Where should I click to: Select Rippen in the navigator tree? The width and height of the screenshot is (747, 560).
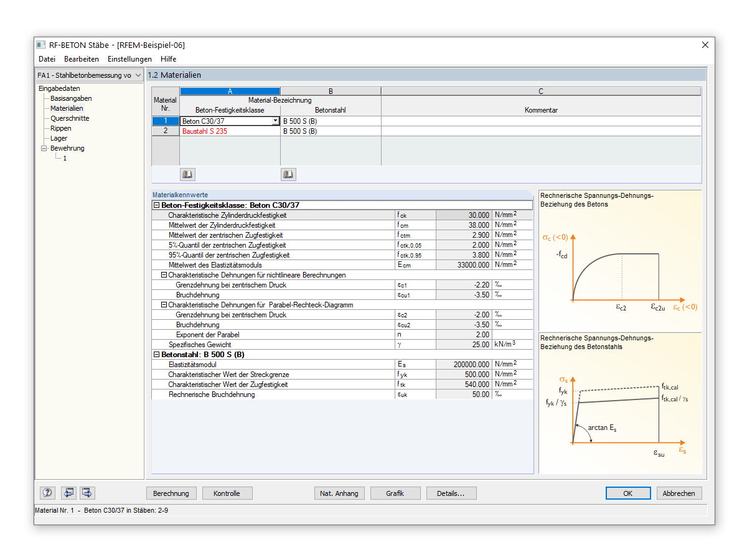61,128
